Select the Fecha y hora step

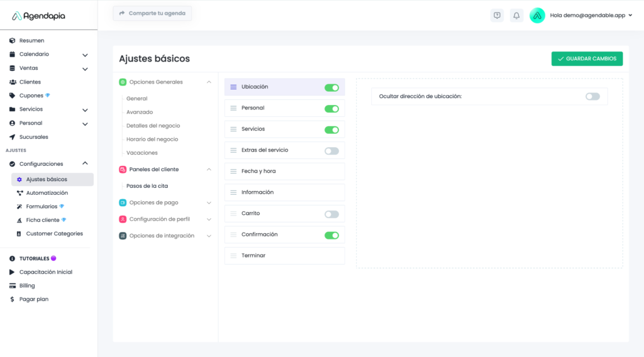[x=284, y=172]
